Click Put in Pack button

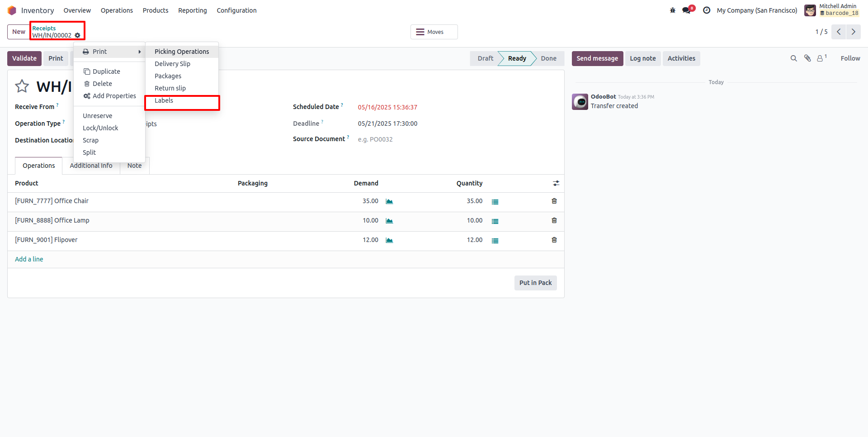(535, 283)
